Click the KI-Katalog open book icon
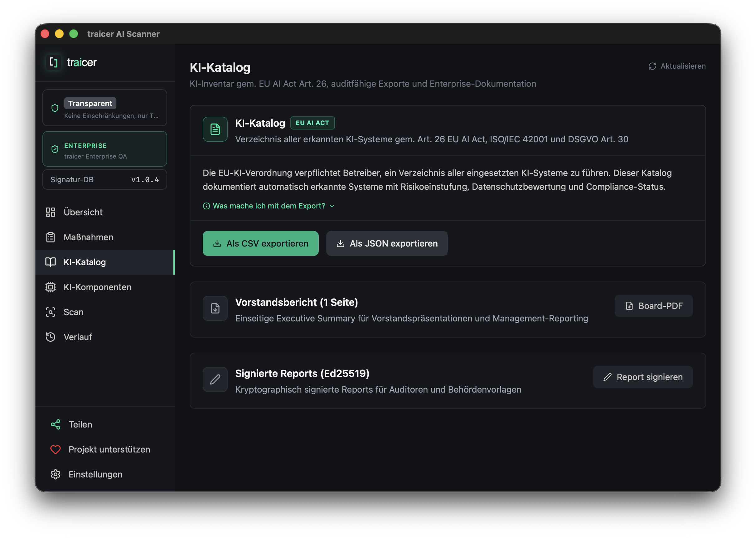Viewport: 756px width, 538px height. [50, 262]
